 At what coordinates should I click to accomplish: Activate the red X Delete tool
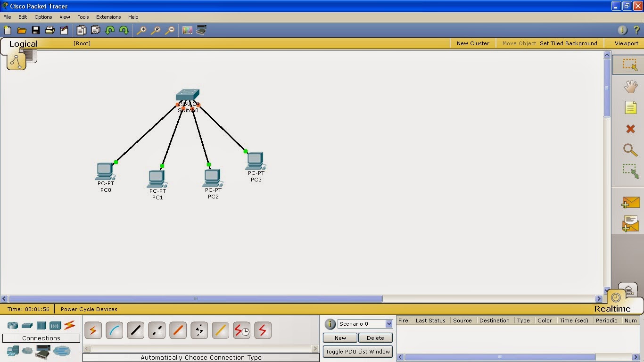click(x=630, y=129)
